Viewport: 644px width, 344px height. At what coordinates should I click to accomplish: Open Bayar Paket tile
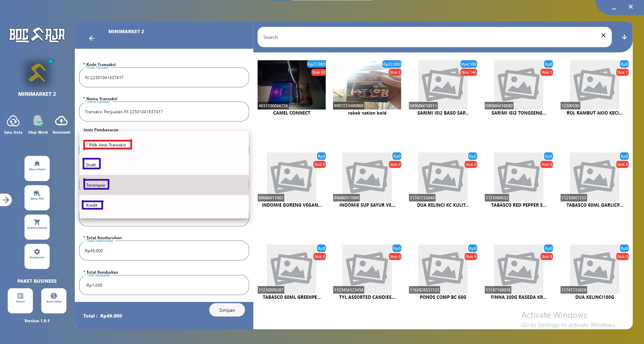(54, 300)
